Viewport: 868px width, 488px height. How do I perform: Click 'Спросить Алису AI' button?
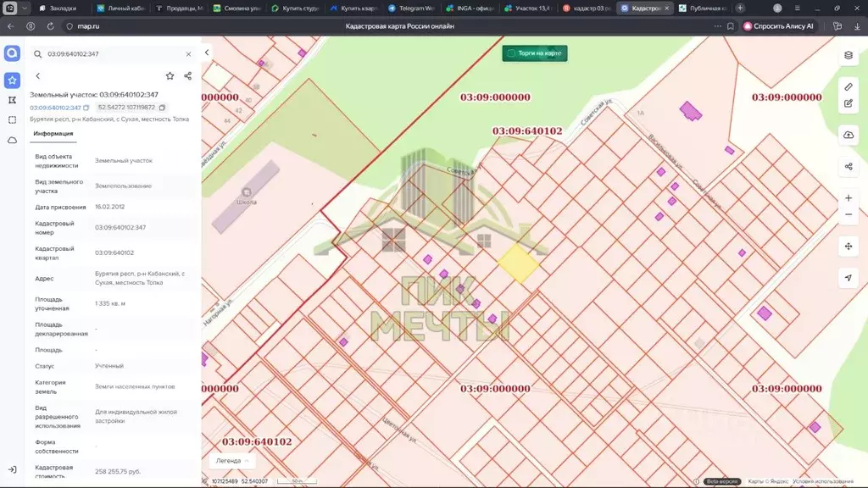pyautogui.click(x=778, y=26)
